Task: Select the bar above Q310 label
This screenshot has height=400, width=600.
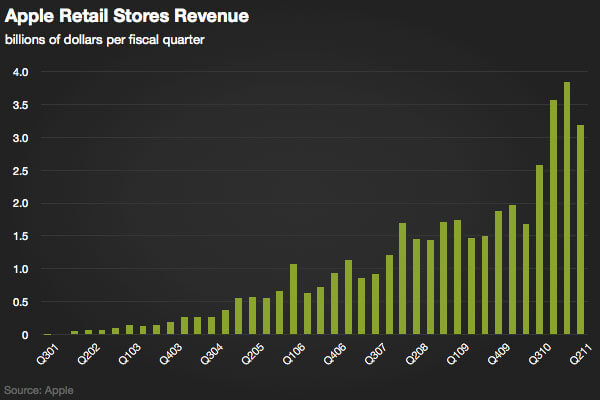Action: (540, 250)
